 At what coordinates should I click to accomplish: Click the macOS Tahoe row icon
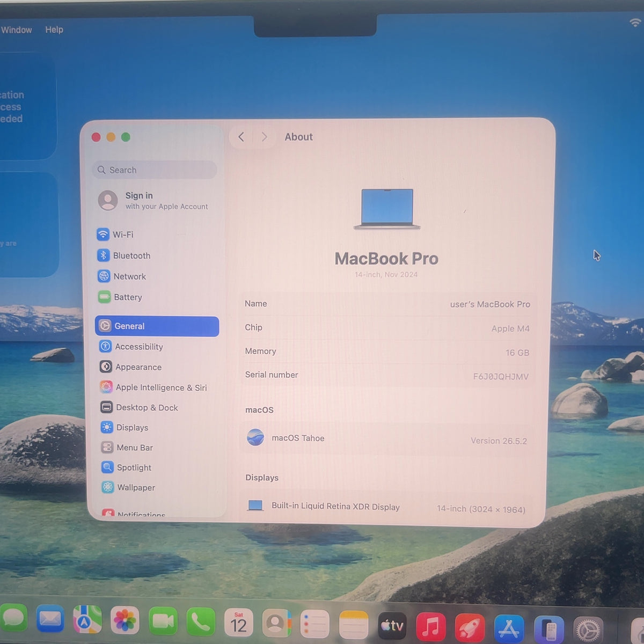coord(255,437)
